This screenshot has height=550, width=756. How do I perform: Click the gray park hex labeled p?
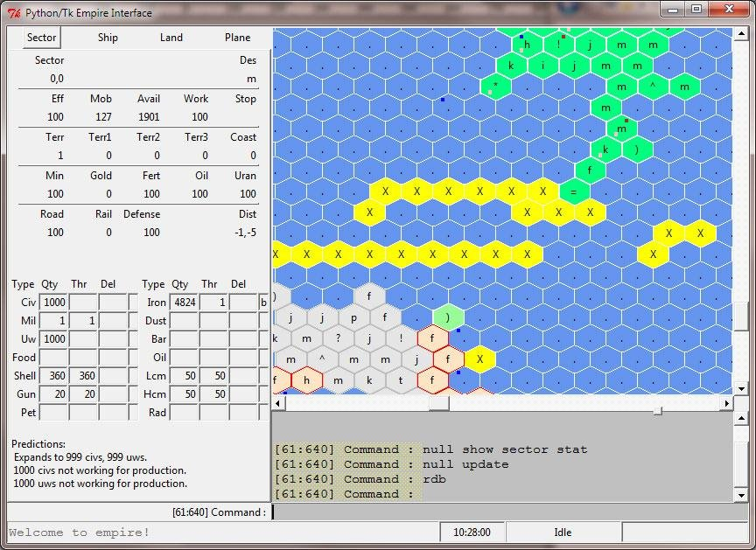[x=353, y=317]
